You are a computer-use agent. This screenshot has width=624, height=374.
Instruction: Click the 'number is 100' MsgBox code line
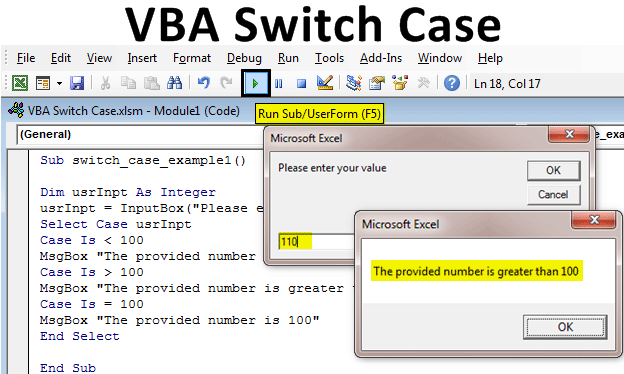point(179,320)
